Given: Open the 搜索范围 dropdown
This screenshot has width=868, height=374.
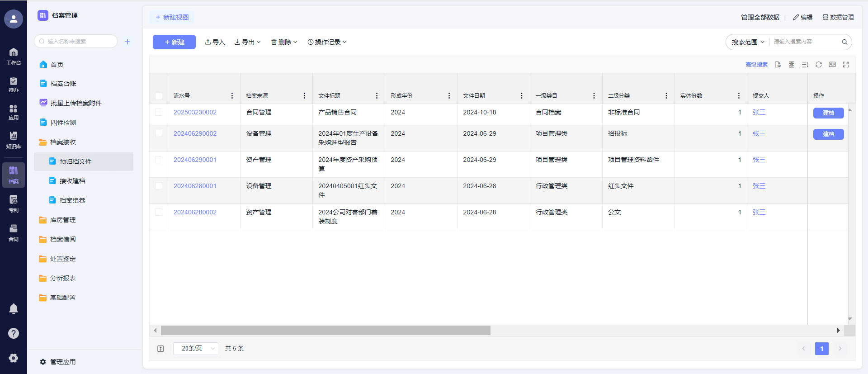Looking at the screenshot, I should click(x=748, y=42).
